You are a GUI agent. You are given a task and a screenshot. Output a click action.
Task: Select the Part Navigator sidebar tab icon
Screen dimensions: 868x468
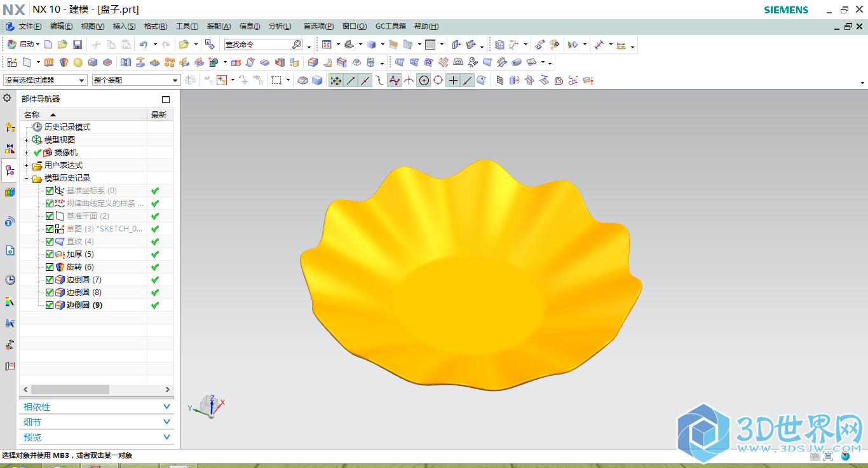(x=10, y=170)
